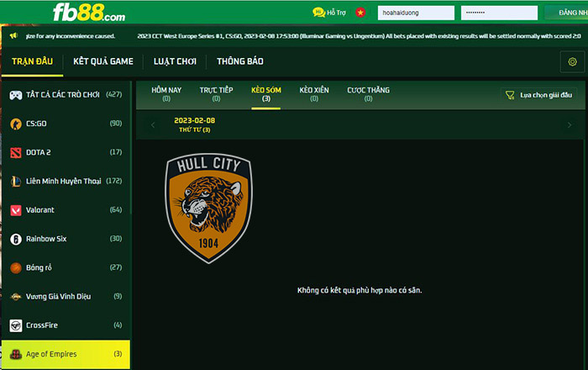Viewport: 588px width, 370px height.
Task: Select Valorant in the sidebar
Action: [66, 210]
